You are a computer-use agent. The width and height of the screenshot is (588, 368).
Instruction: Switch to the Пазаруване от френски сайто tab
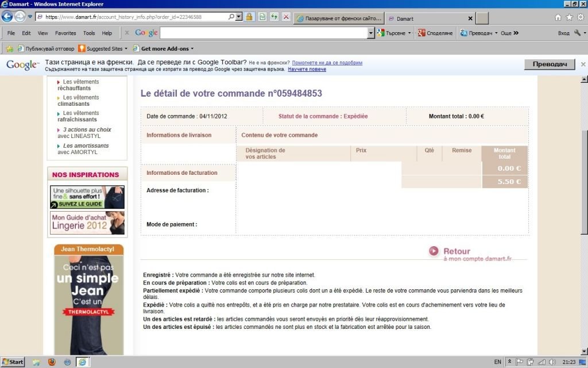coord(339,18)
